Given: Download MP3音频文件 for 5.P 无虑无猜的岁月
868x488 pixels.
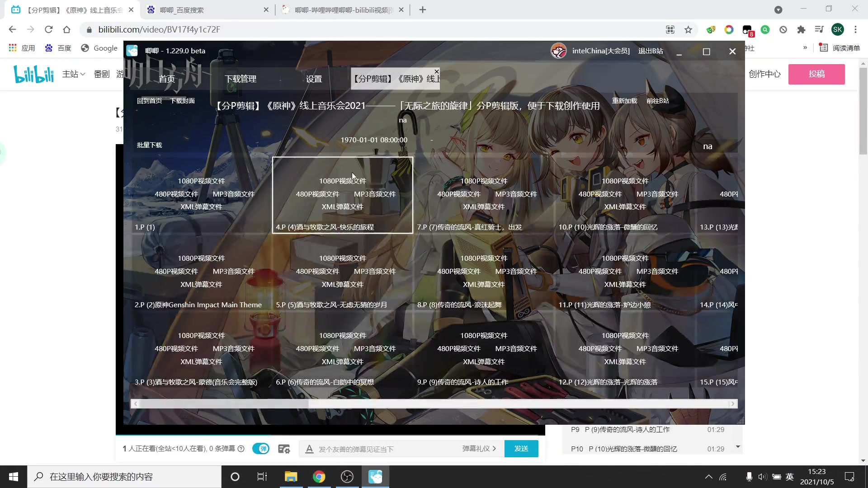Looking at the screenshot, I should click(x=375, y=271).
